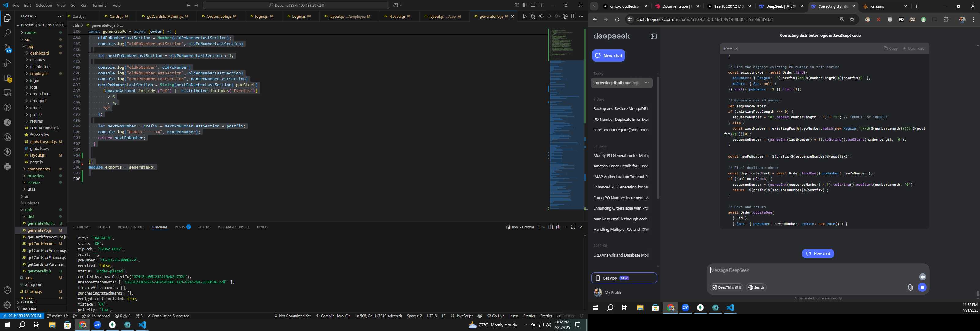Screen dimensions: 980x331
Task: Toggle DeepSeek web Search mode
Action: click(756, 287)
